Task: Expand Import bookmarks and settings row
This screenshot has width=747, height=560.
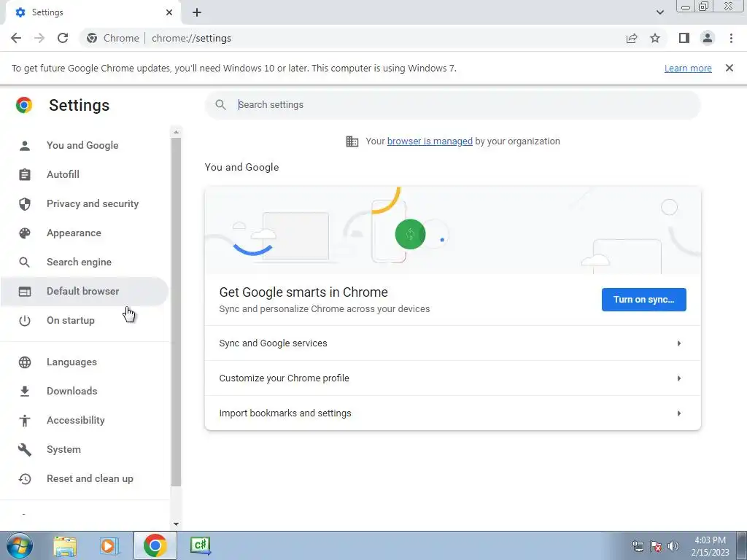Action: [x=452, y=413]
